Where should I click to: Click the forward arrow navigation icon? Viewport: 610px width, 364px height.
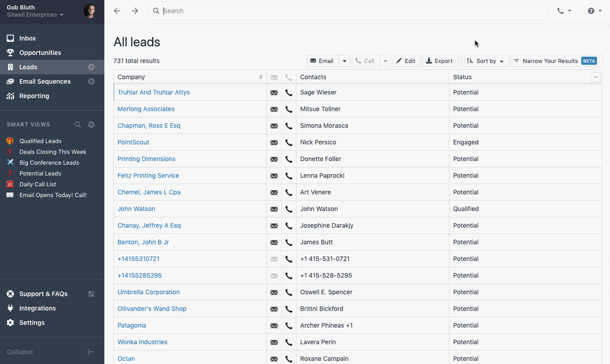(135, 11)
